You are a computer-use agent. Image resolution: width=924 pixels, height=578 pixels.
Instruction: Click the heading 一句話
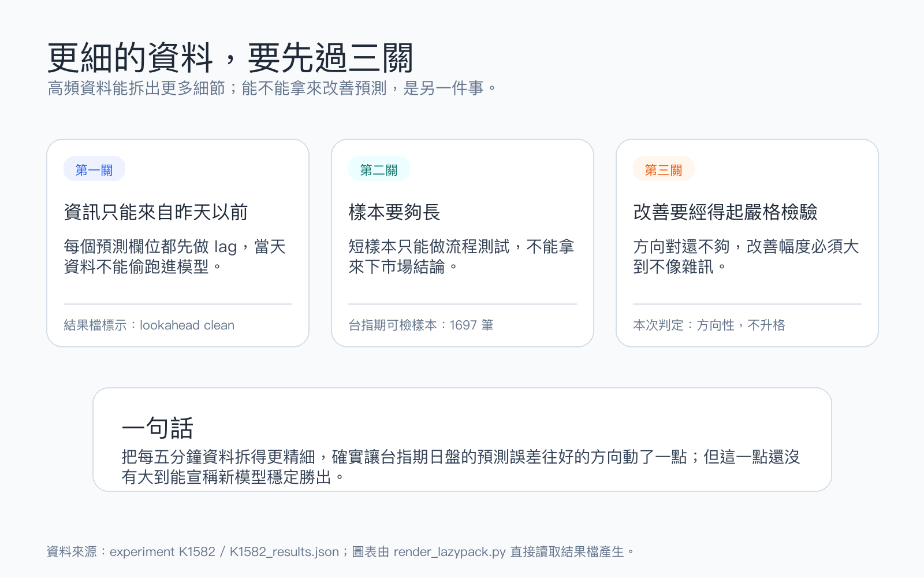(158, 428)
